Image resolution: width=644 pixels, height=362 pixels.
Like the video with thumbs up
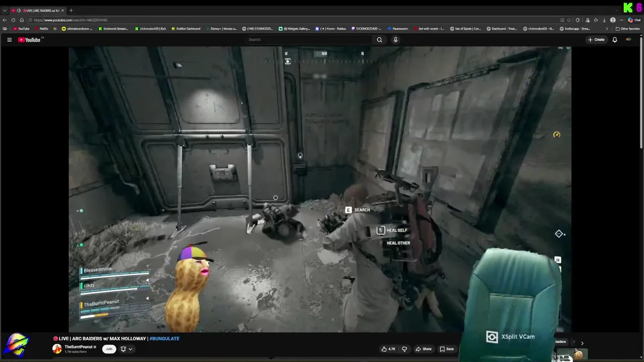point(388,349)
